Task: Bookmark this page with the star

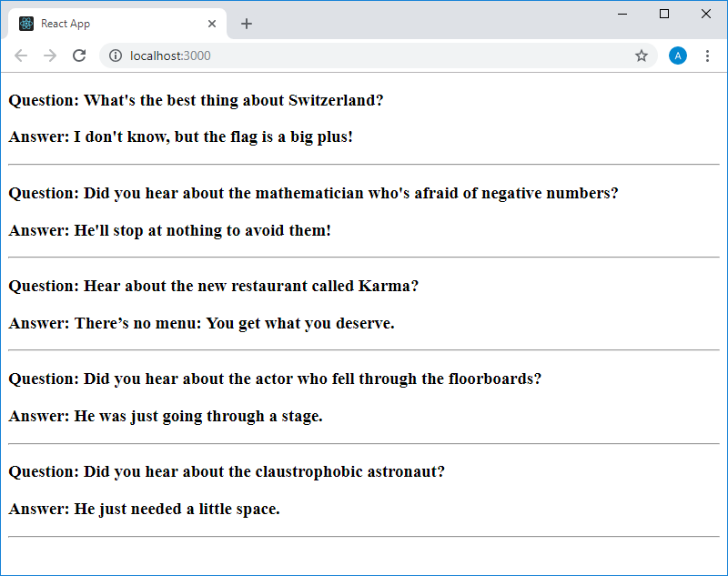Action: point(642,56)
